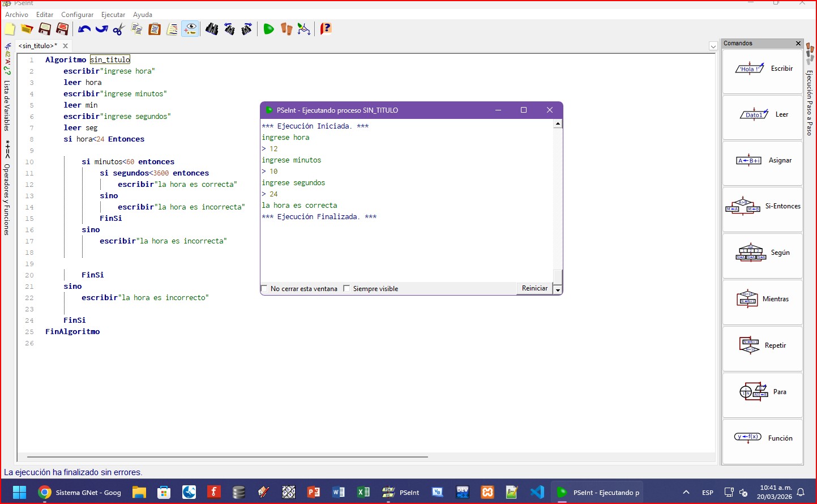Open the flowchart diagram tool
The height and width of the screenshot is (504, 817).
click(304, 29)
